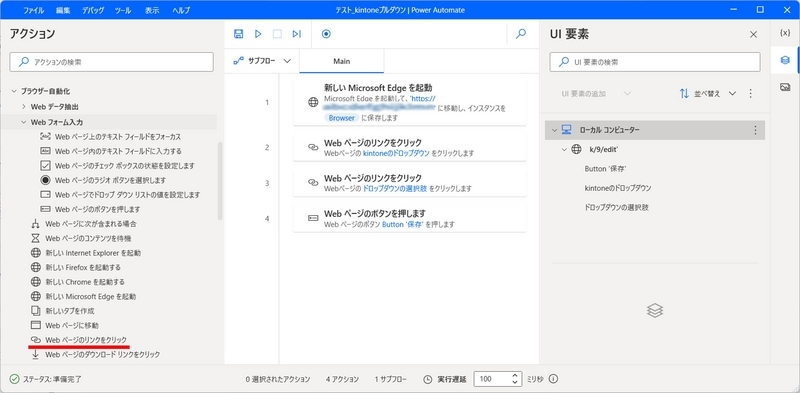Open the 並べ替え sort dropdown
The width and height of the screenshot is (800, 393).
708,94
